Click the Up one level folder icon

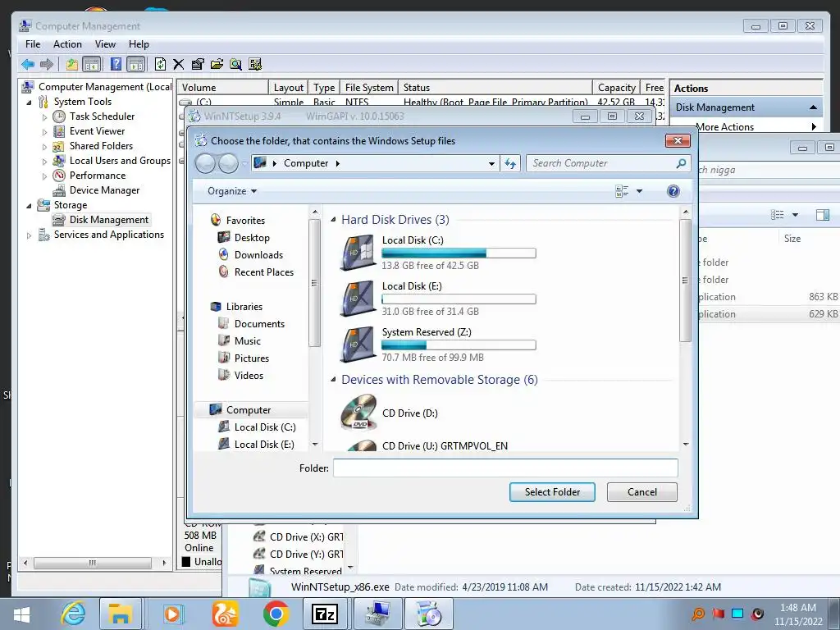tap(72, 64)
